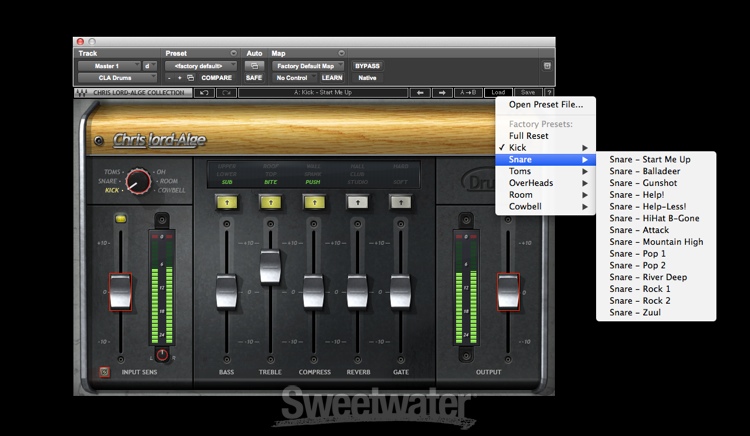Image resolution: width=750 pixels, height=436 pixels.
Task: Click the Waves logo icon on Chris Lord-Alge Collection
Action: pos(82,93)
